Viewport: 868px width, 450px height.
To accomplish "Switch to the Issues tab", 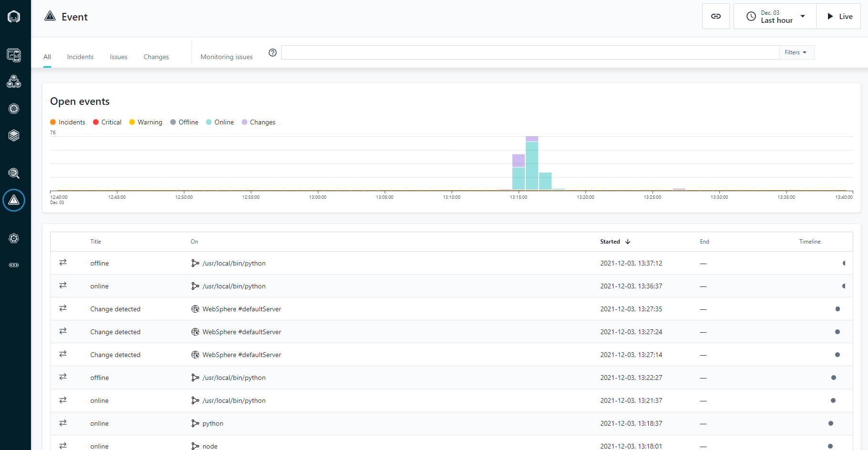I will pyautogui.click(x=119, y=57).
